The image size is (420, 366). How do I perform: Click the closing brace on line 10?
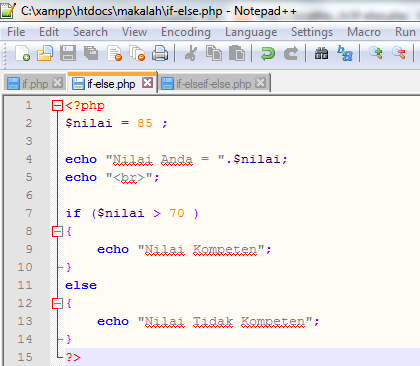point(69,267)
